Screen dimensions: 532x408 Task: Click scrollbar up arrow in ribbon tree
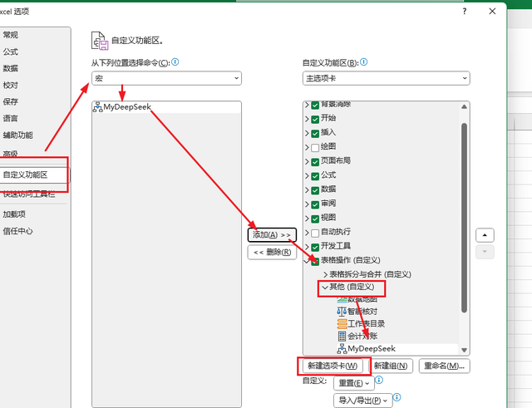coord(464,106)
